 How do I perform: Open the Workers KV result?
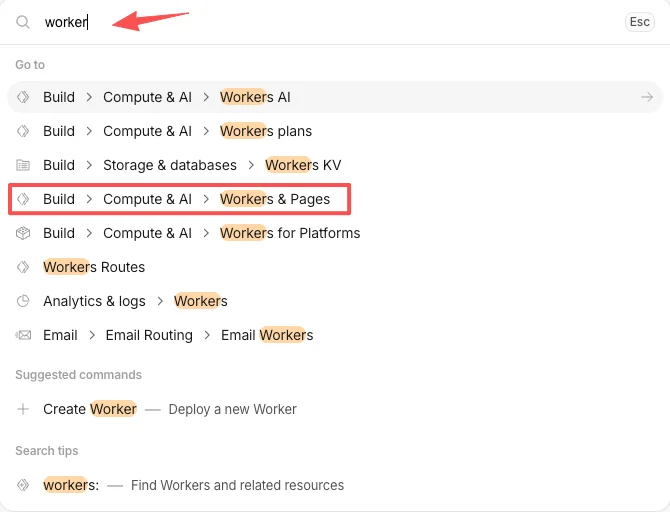click(335, 165)
